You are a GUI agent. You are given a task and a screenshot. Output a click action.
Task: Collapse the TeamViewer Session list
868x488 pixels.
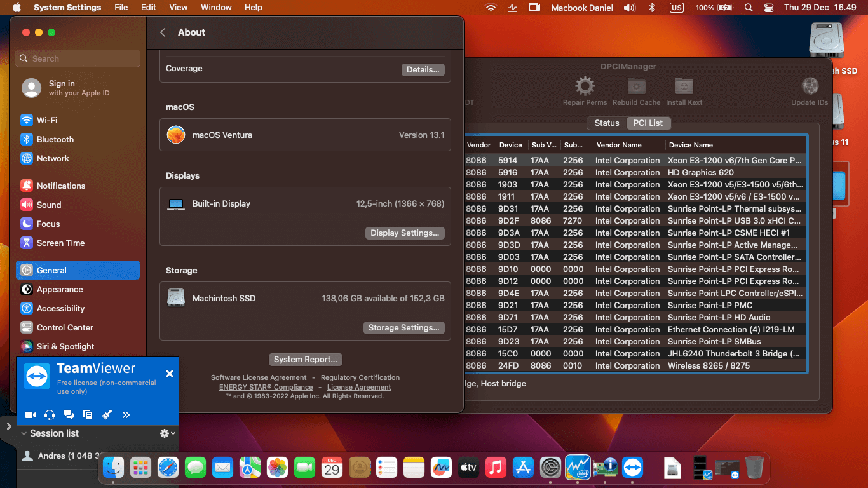(24, 433)
